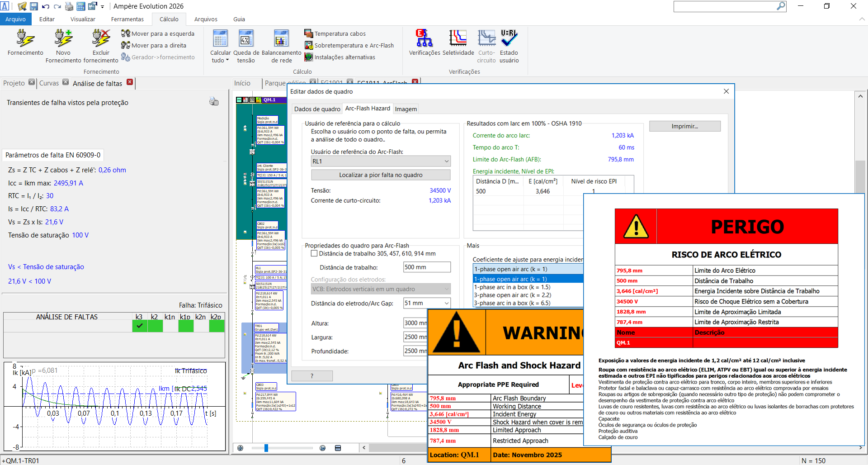Toggle the k3 fault analysis checkmark cell
The height and width of the screenshot is (465, 868).
pyautogui.click(x=139, y=326)
